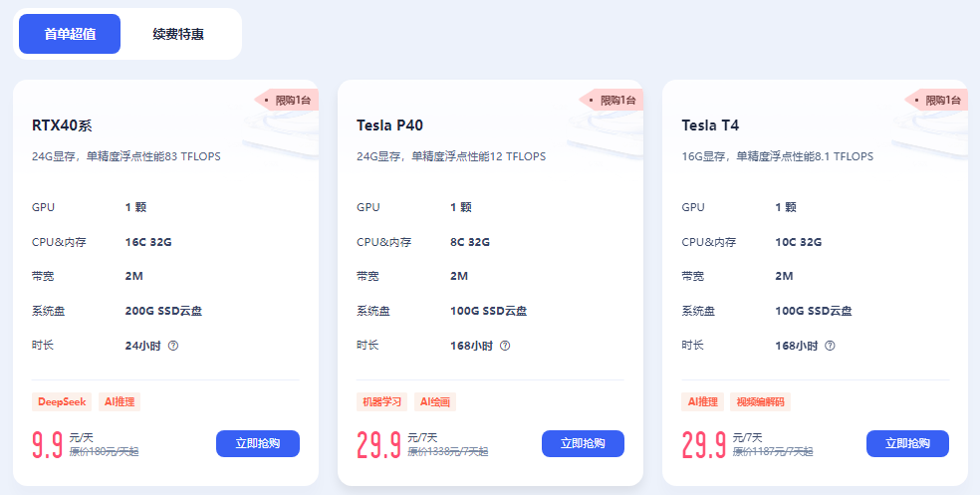This screenshot has height=495, width=980.
Task: Click the 24小时 duration value
Action: pyautogui.click(x=143, y=346)
